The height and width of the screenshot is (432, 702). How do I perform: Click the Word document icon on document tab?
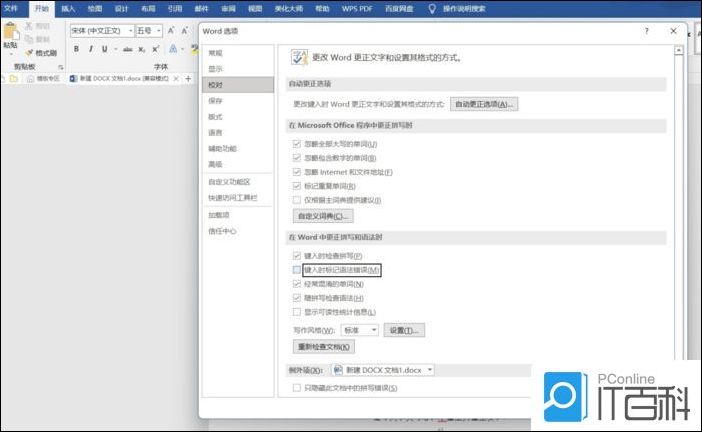[73, 78]
